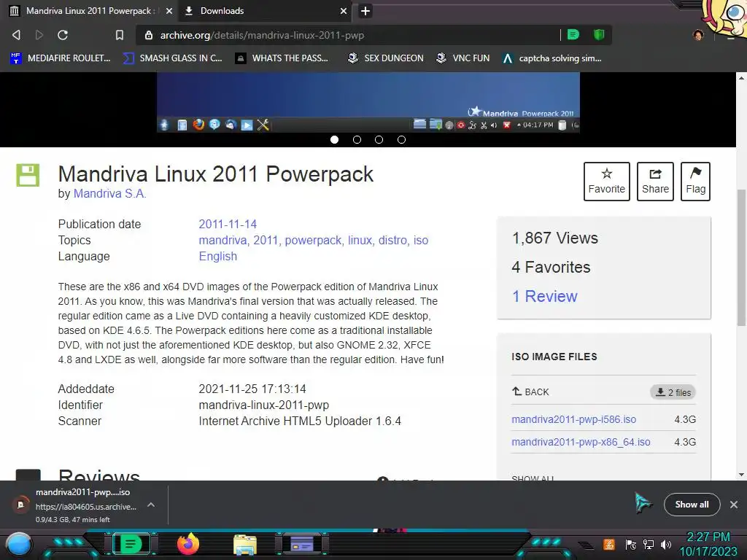Image resolution: width=747 pixels, height=560 pixels.
Task: Open the green shield extension icon
Action: [599, 35]
